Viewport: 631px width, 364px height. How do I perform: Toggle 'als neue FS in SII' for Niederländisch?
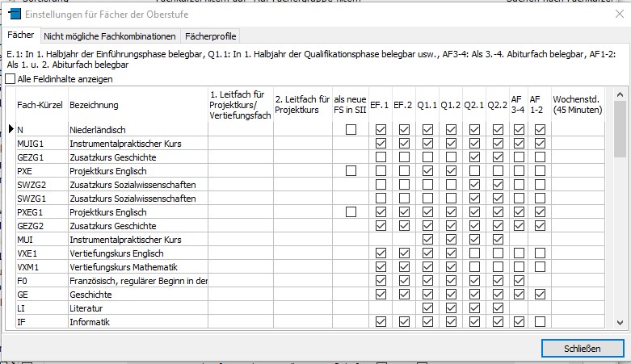point(351,130)
